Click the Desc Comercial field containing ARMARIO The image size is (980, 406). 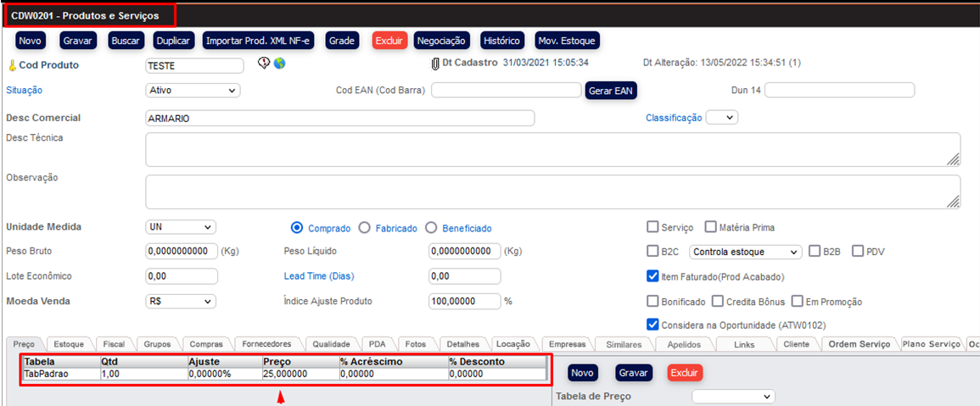pos(339,118)
